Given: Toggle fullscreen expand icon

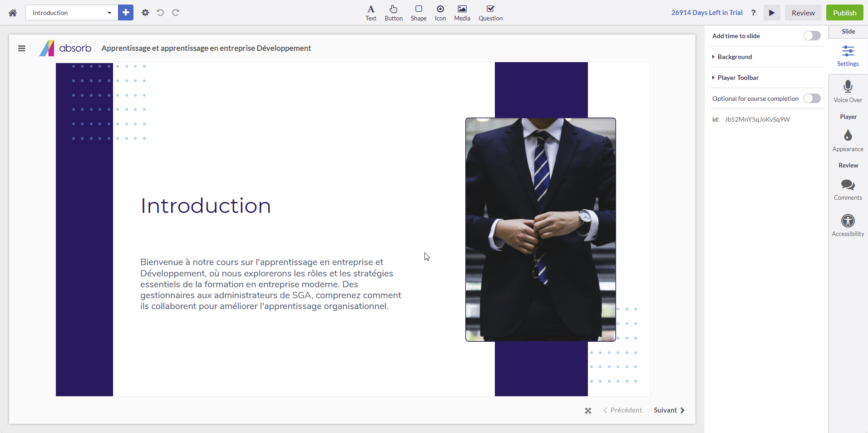Looking at the screenshot, I should click(588, 411).
